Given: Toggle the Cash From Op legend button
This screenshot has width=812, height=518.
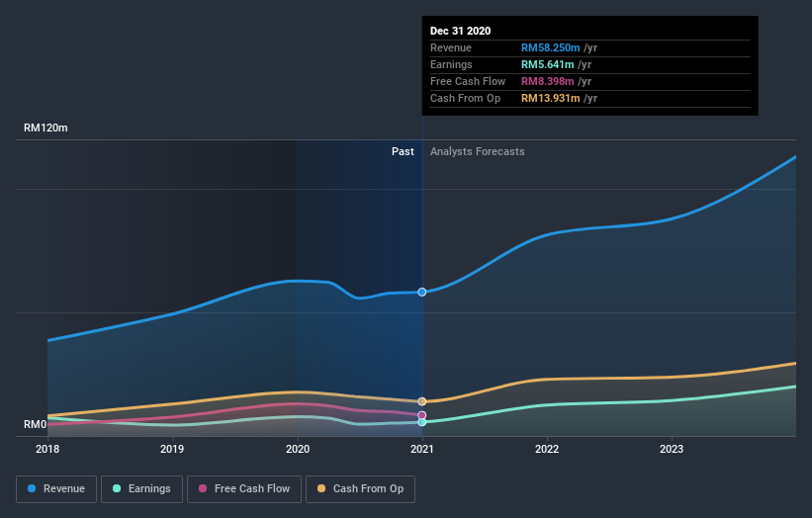Looking at the screenshot, I should [360, 489].
